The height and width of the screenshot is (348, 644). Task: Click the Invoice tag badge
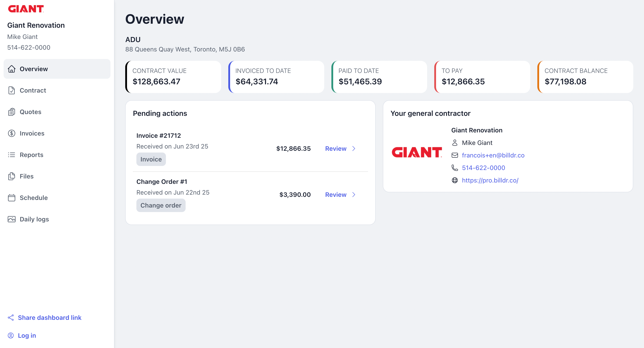pyautogui.click(x=151, y=159)
